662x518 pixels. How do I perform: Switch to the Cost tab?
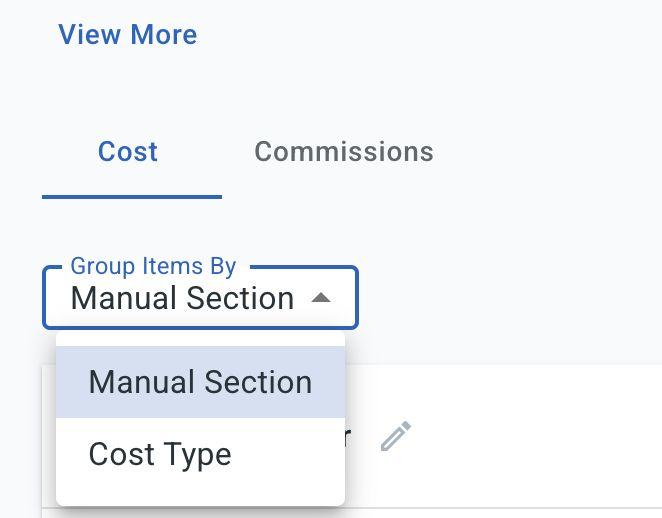point(128,152)
